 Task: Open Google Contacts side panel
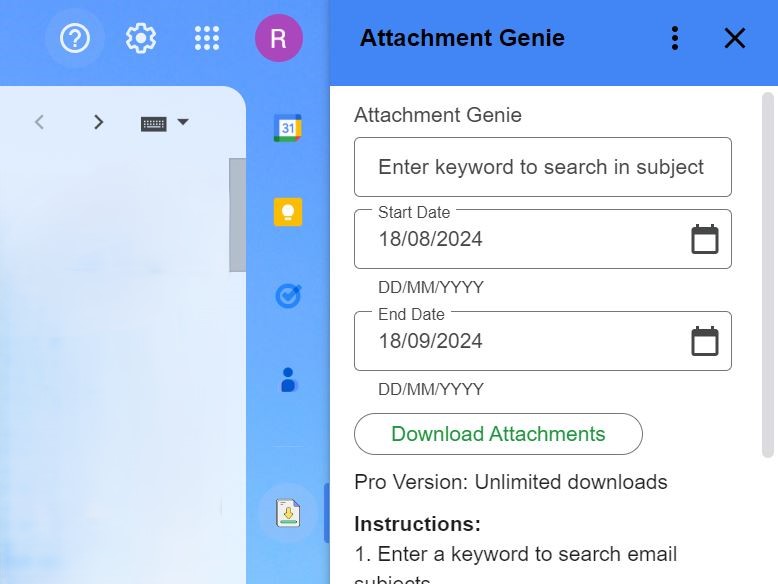(288, 380)
